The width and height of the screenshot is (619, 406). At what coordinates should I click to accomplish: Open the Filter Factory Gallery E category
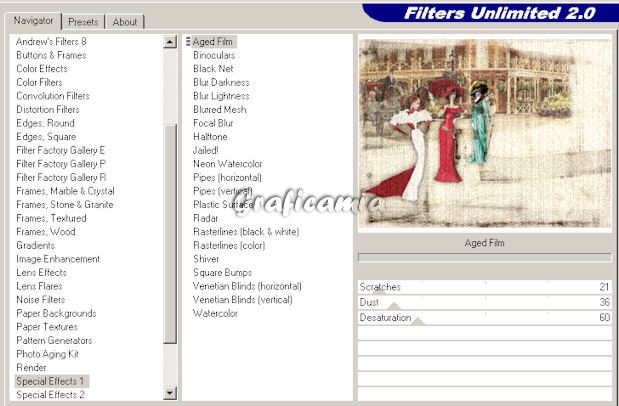60,150
